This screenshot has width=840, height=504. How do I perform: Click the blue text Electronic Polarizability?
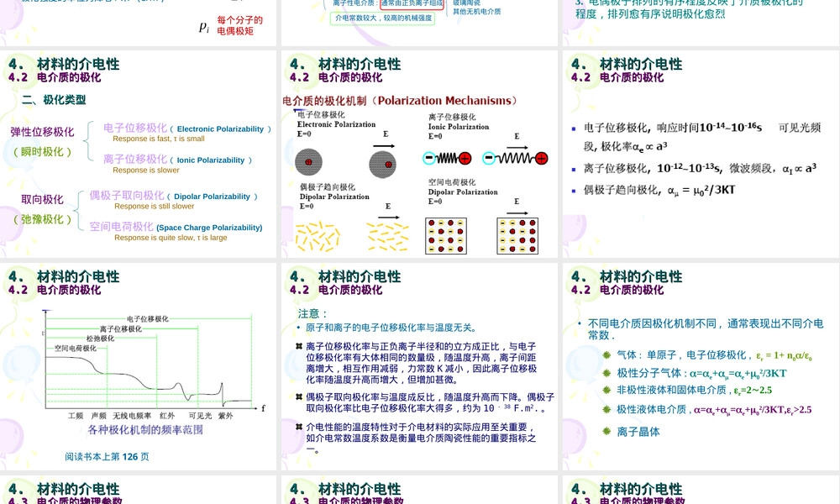pos(221,129)
